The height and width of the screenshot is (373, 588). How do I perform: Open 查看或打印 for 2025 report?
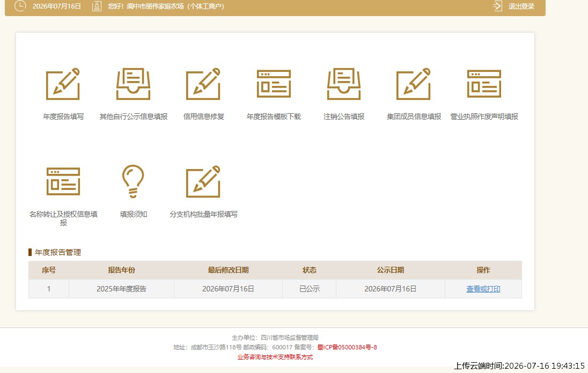point(483,289)
